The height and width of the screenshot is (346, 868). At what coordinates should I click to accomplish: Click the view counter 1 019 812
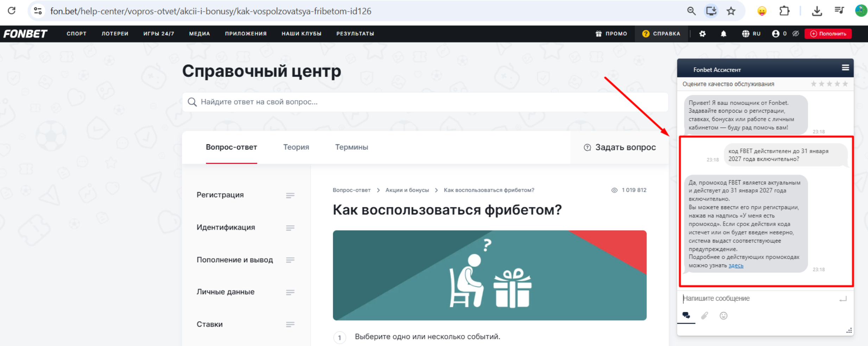click(629, 190)
